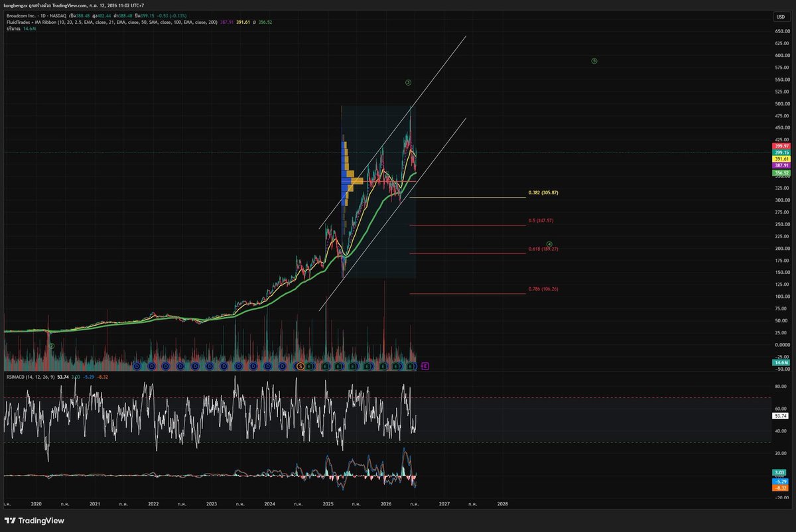
Task: Select the 0.5 (247.57) Fibonacci label
Action: point(541,220)
